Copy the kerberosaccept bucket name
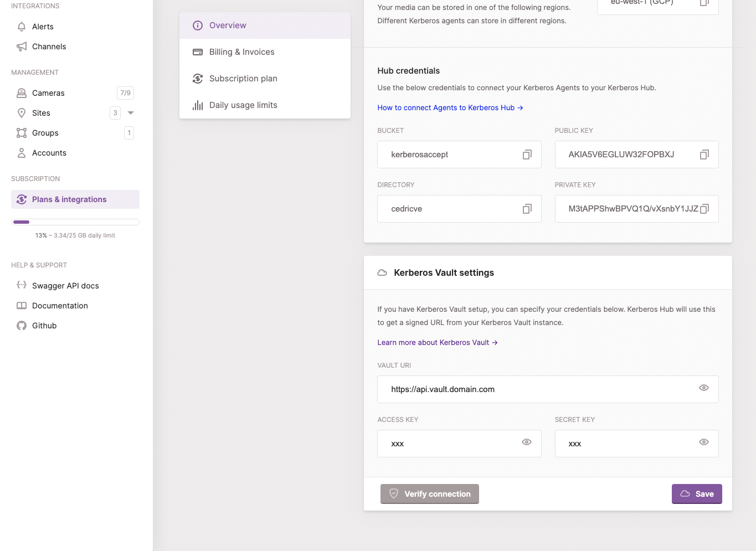The image size is (756, 551). click(x=527, y=155)
